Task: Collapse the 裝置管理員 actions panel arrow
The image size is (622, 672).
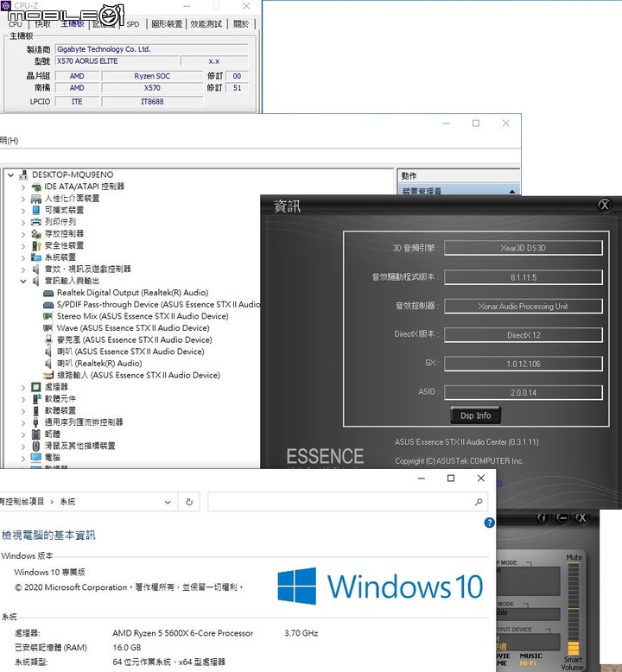Action: point(512,192)
